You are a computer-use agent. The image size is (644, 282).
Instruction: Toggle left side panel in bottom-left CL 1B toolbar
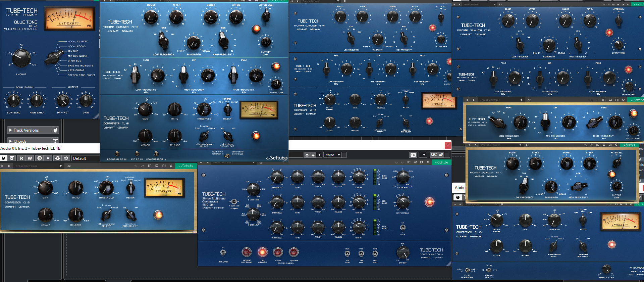(x=150, y=166)
